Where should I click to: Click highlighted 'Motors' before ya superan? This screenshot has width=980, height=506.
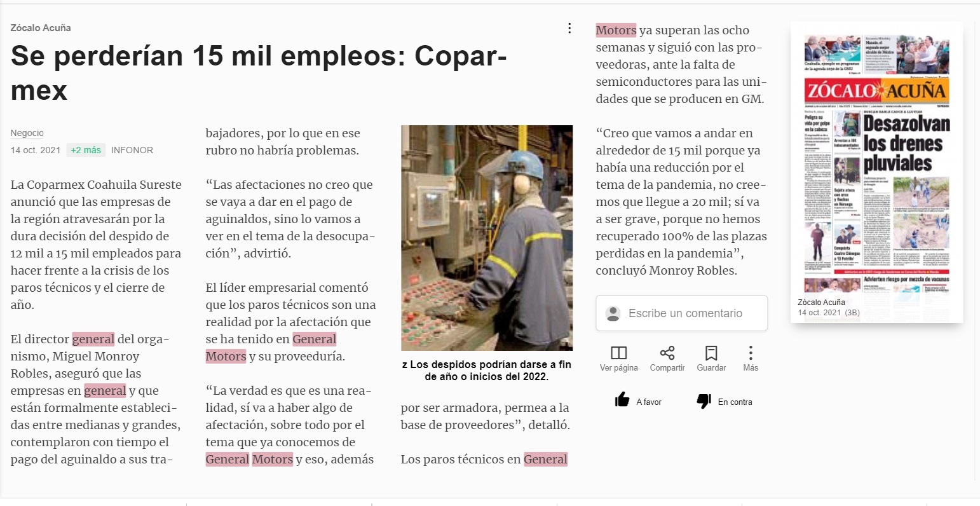click(x=616, y=30)
